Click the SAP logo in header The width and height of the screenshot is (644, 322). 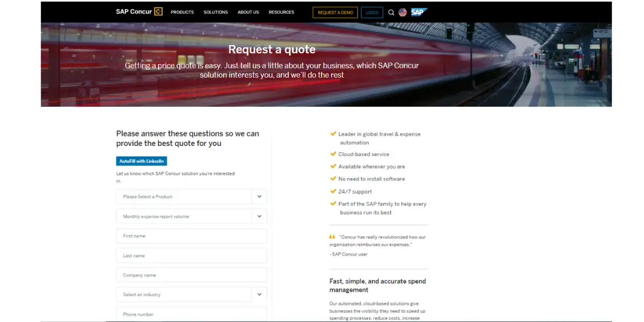(x=419, y=12)
